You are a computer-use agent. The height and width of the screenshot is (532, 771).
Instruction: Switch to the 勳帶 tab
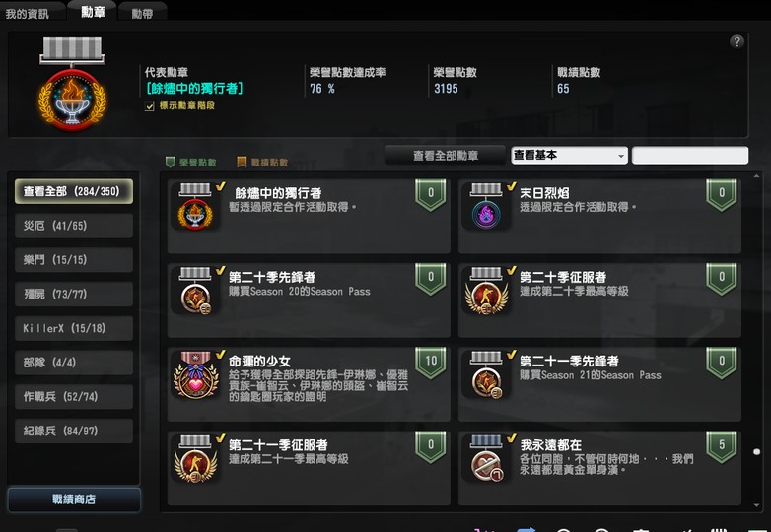click(142, 13)
